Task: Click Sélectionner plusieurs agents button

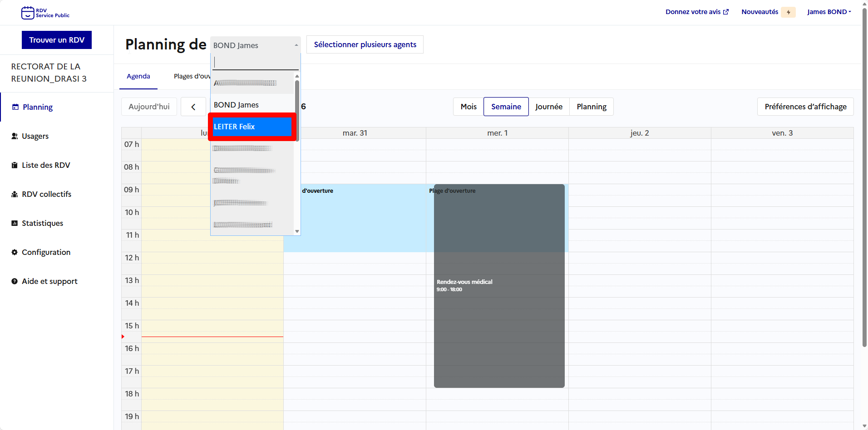Action: point(365,44)
